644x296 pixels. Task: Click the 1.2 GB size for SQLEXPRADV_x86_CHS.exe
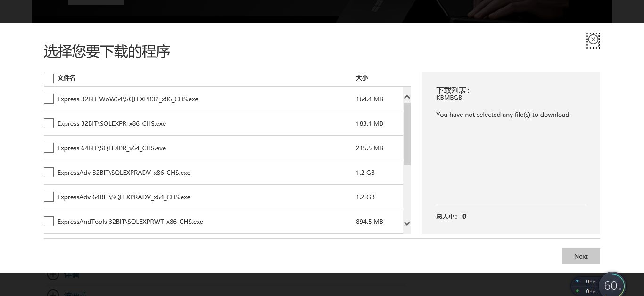[365, 173]
